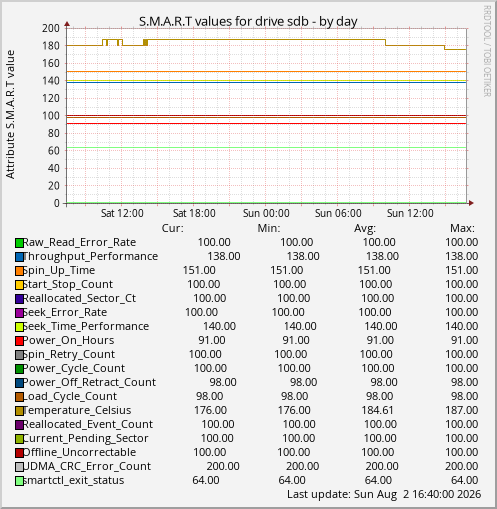Click the 'Power_Cycle_Count' legend label
The width and height of the screenshot is (497, 509).
(74, 368)
